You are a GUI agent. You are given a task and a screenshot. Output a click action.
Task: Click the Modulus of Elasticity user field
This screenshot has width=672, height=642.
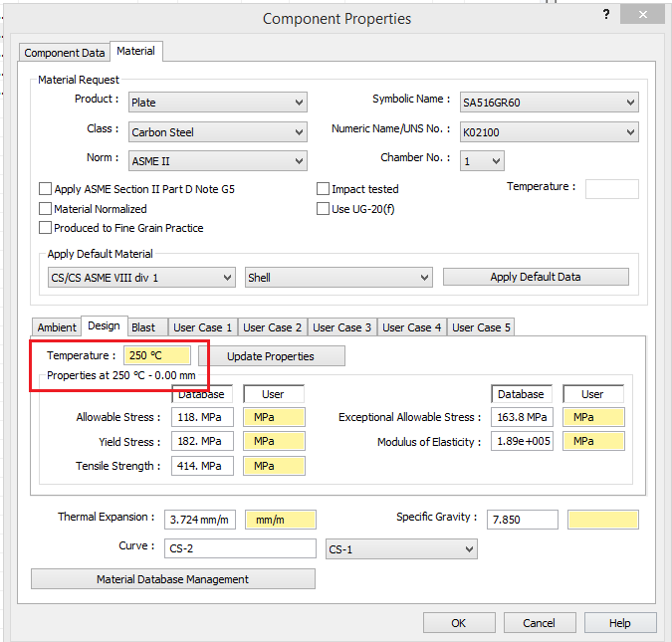(x=593, y=441)
